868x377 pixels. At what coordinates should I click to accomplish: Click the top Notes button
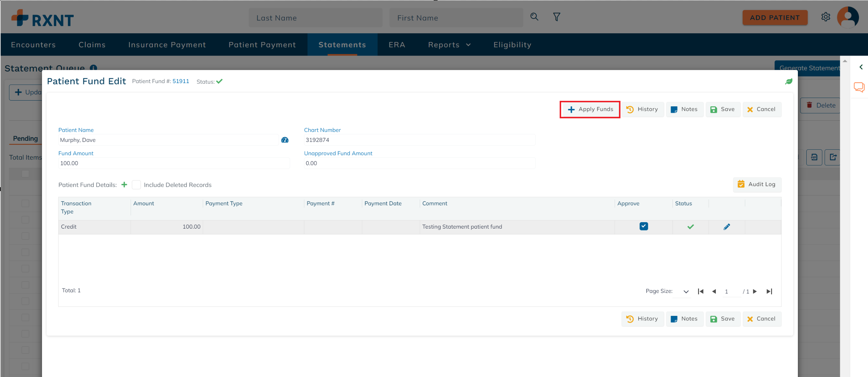pos(684,109)
